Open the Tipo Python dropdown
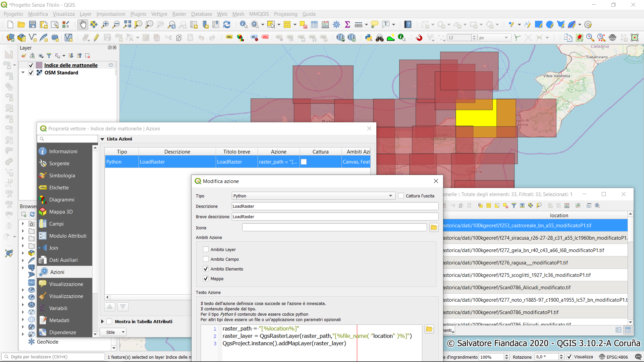This screenshot has width=644, height=362. (313, 196)
